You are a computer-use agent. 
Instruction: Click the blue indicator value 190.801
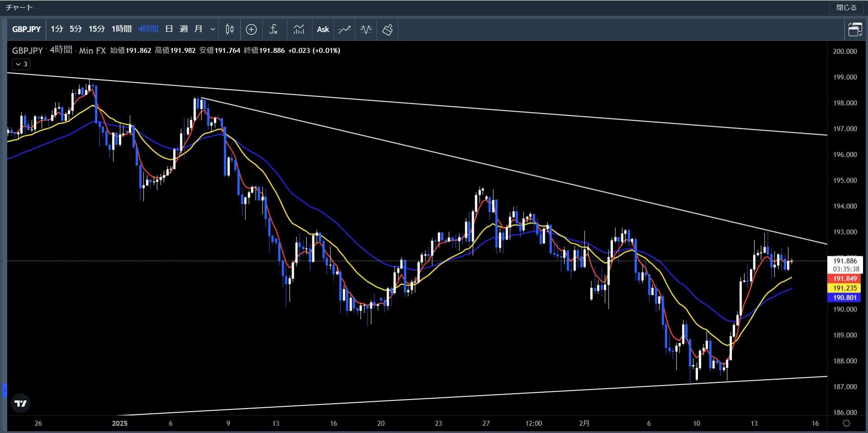tap(845, 298)
